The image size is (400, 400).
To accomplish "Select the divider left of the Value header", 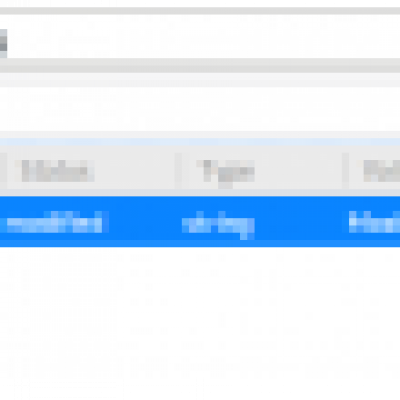I will tap(3, 171).
